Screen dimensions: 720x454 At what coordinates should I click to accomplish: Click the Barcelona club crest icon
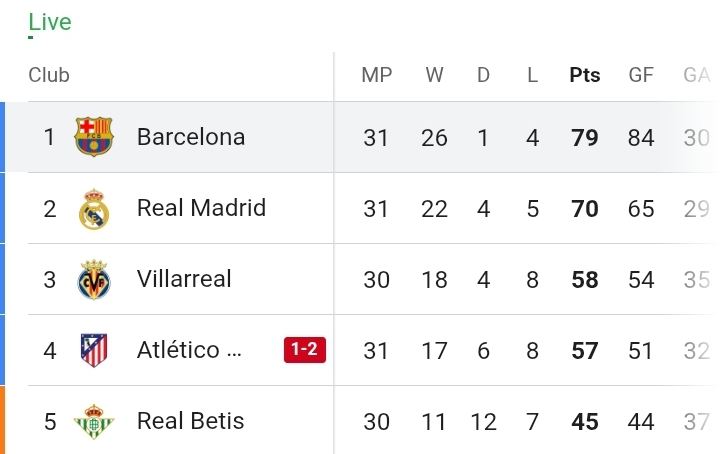point(95,137)
